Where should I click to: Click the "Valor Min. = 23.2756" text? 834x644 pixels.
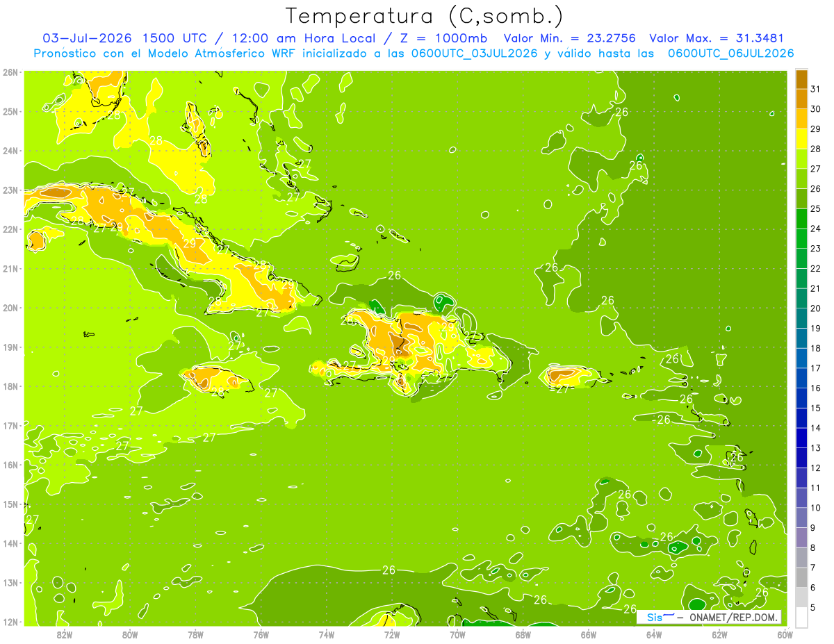pos(571,38)
